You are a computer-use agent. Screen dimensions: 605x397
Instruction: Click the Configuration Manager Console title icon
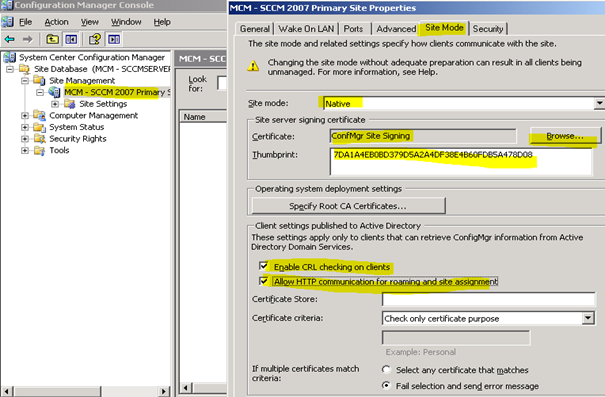[7, 5]
